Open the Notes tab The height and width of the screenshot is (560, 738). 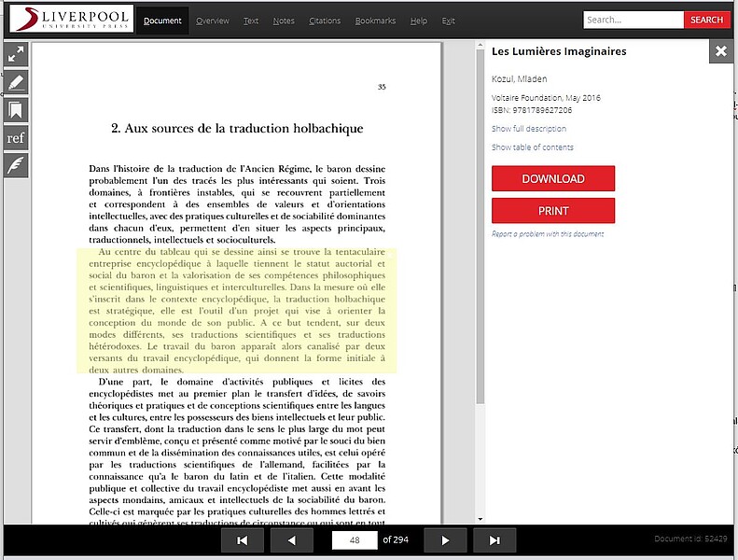pyautogui.click(x=284, y=21)
